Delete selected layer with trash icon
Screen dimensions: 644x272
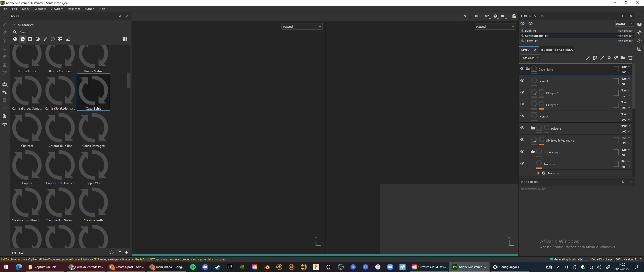[x=630, y=58]
